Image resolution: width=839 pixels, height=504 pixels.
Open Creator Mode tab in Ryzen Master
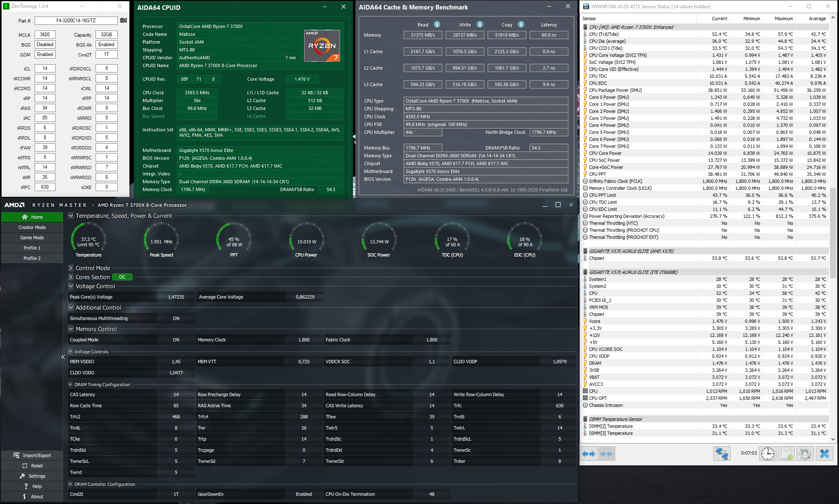pos(32,227)
